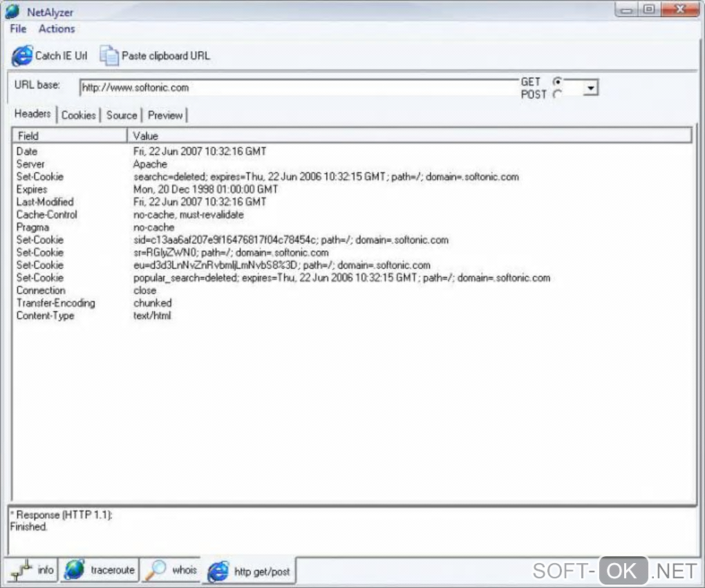705x588 pixels.
Task: Click the info tab label
Action: 46,570
